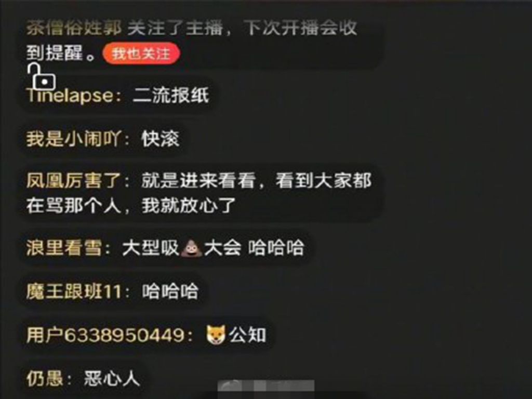Tap the comment text 恶心人
Screen dimensions: 532x399
(x=112, y=379)
